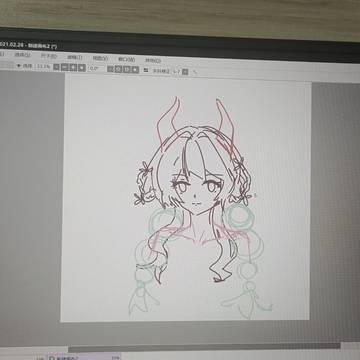Open the 其他(O) Others menu
Screen dimensions: 360x360
point(153,60)
